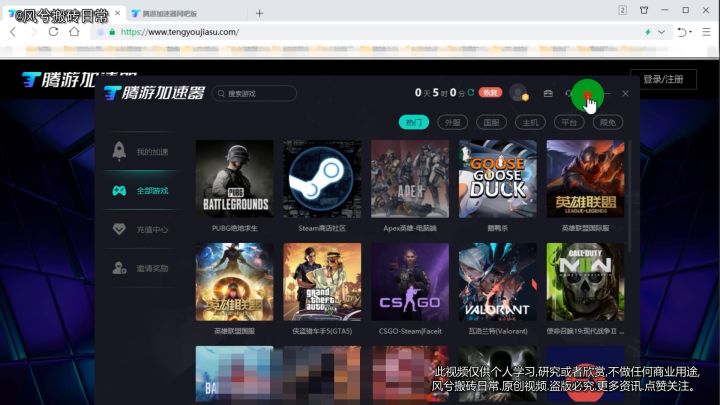Open the Steam store community card
This screenshot has width=720, height=405.
tap(322, 179)
